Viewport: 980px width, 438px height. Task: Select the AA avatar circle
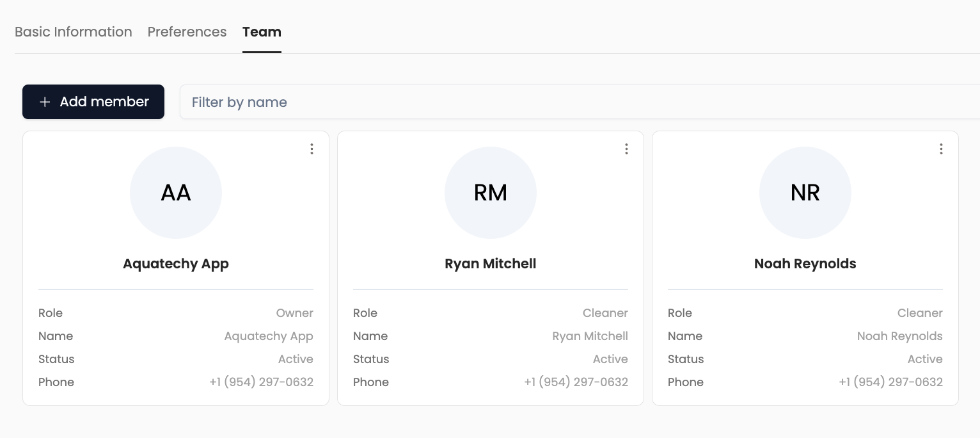pyautogui.click(x=176, y=193)
